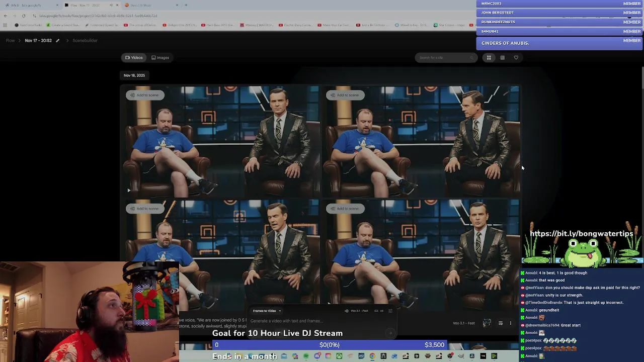The height and width of the screenshot is (362, 644).
Task: Close the Flow - Nov 17 browser tab
Action: click(117, 5)
